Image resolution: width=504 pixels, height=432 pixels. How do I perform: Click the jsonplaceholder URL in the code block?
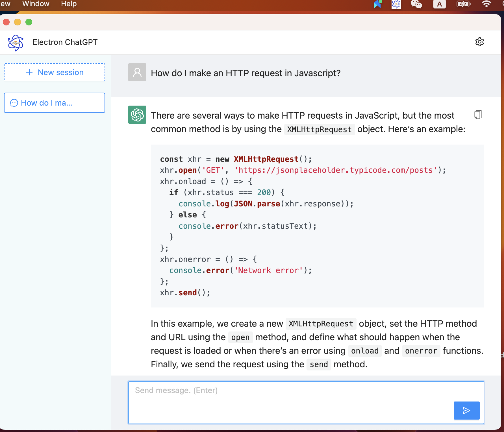coord(336,170)
